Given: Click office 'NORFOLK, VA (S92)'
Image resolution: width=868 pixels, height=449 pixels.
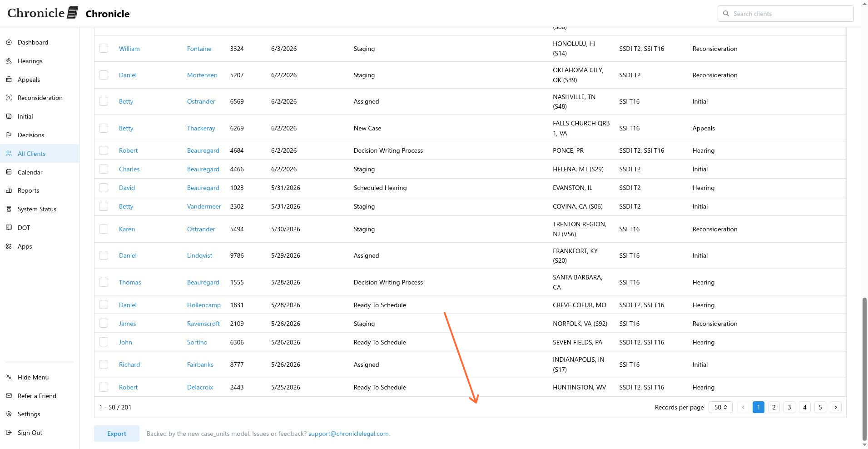Looking at the screenshot, I should click(x=580, y=324).
